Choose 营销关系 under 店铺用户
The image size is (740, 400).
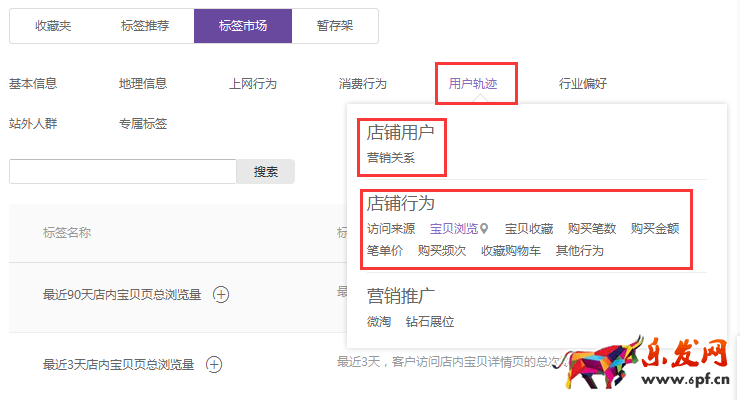coord(391,158)
